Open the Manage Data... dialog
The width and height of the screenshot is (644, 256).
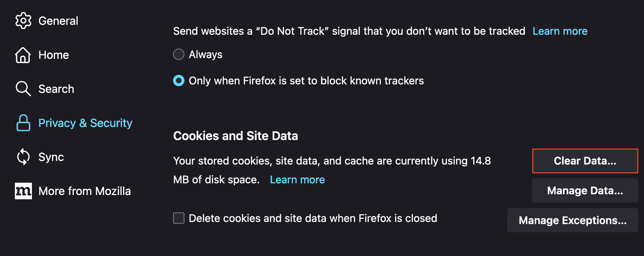point(585,190)
